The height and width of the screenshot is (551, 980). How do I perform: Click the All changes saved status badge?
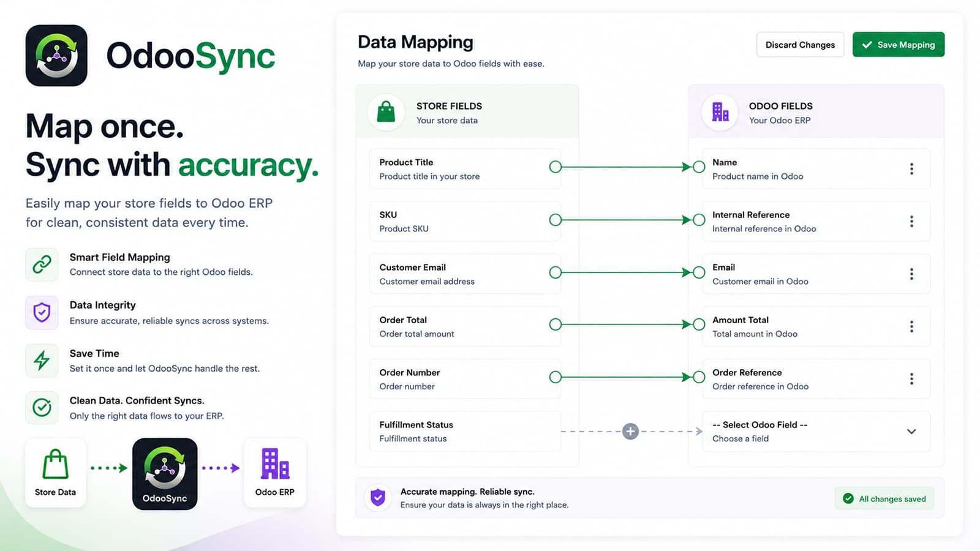(x=884, y=499)
